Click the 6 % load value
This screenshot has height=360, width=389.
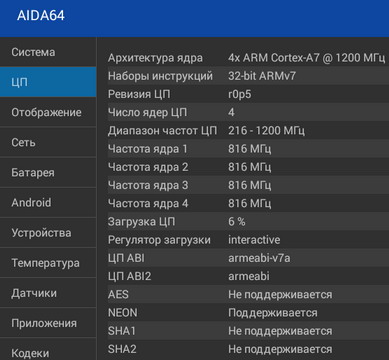pos(237,222)
